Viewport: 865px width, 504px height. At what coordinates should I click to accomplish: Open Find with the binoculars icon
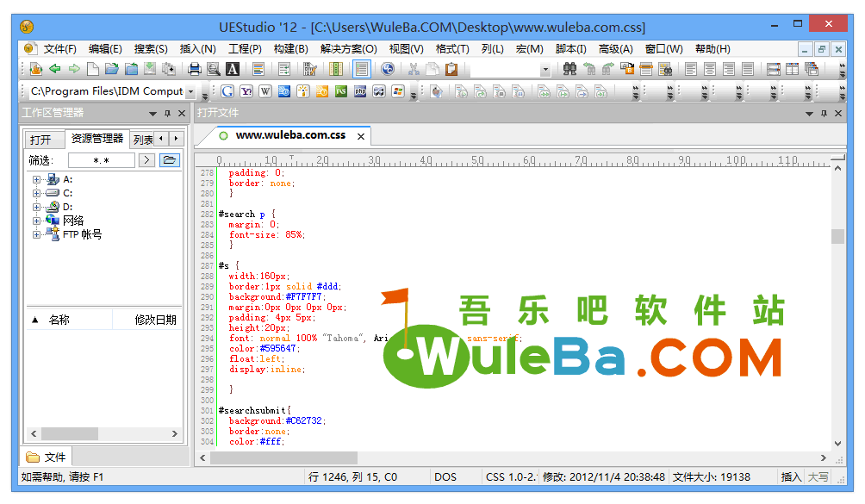coord(569,69)
